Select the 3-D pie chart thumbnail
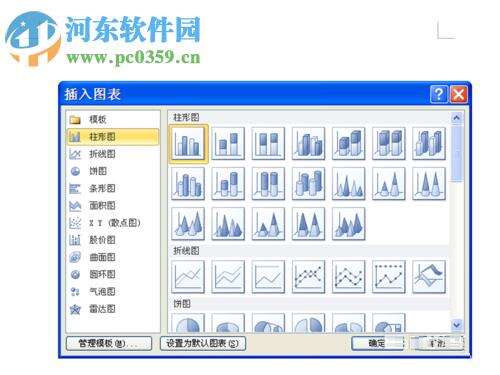 point(228,323)
